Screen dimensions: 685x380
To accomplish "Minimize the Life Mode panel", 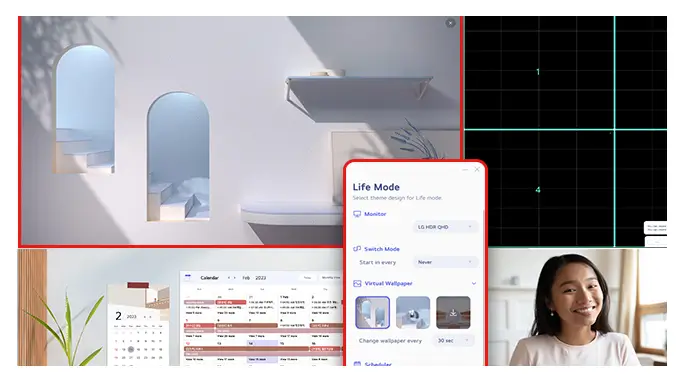I will 465,169.
